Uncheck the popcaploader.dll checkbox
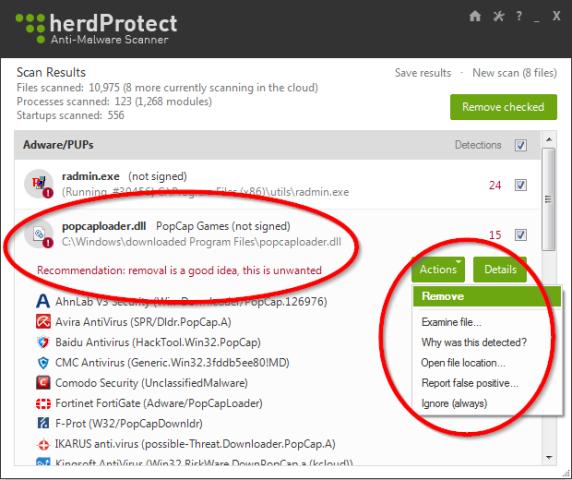This screenshot has height=480, width=572. [521, 235]
